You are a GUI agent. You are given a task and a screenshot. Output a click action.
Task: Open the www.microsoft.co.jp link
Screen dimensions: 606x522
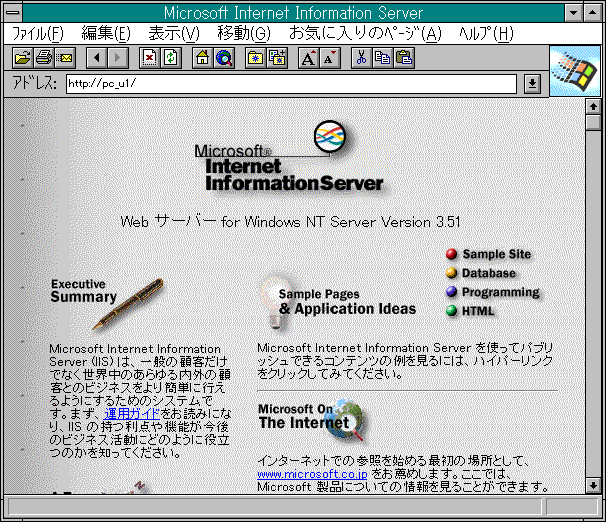(312, 474)
